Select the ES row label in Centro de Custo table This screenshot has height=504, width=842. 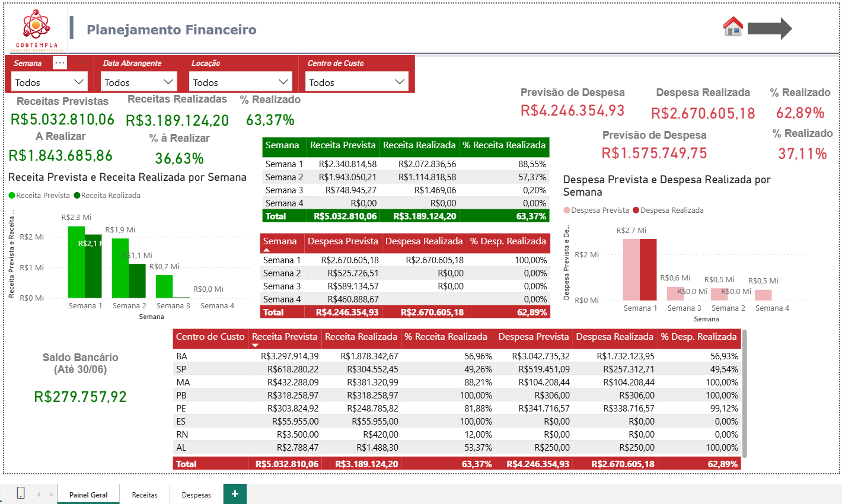pyautogui.click(x=181, y=422)
